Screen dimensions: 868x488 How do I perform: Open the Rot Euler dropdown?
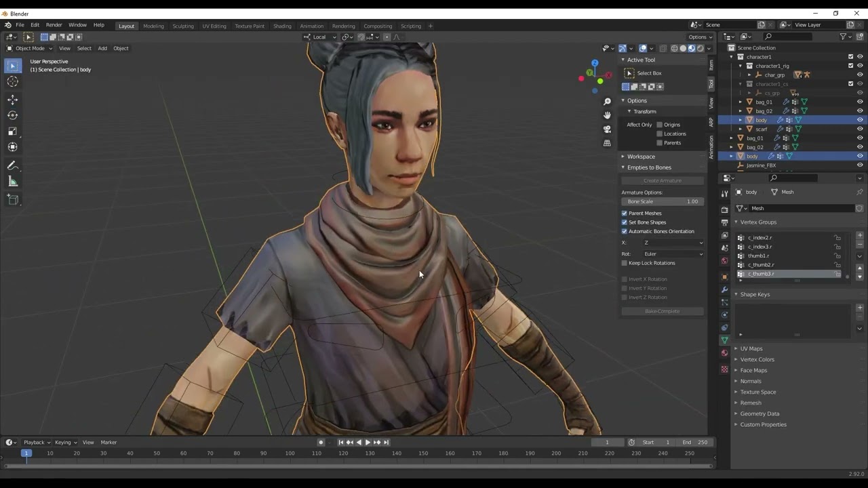673,254
